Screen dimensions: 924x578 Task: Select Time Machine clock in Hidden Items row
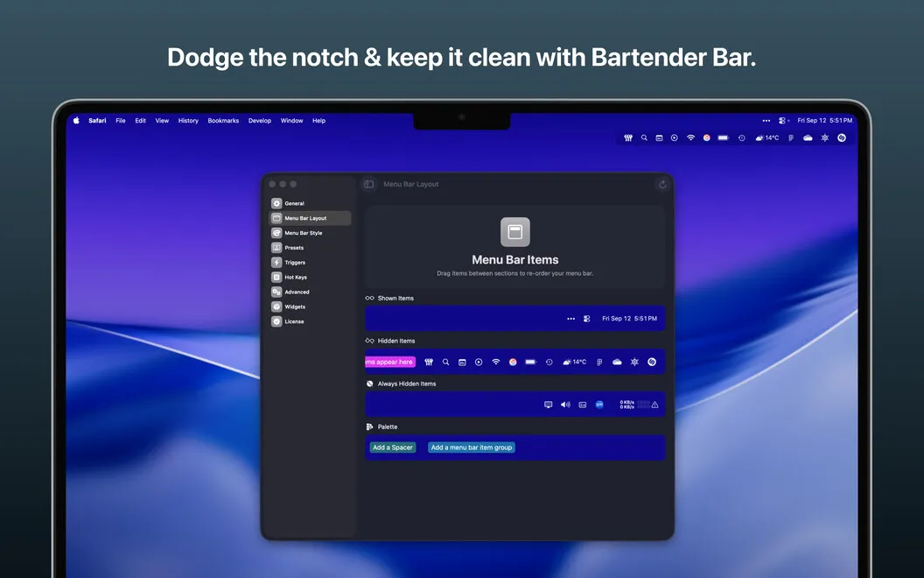pos(549,363)
